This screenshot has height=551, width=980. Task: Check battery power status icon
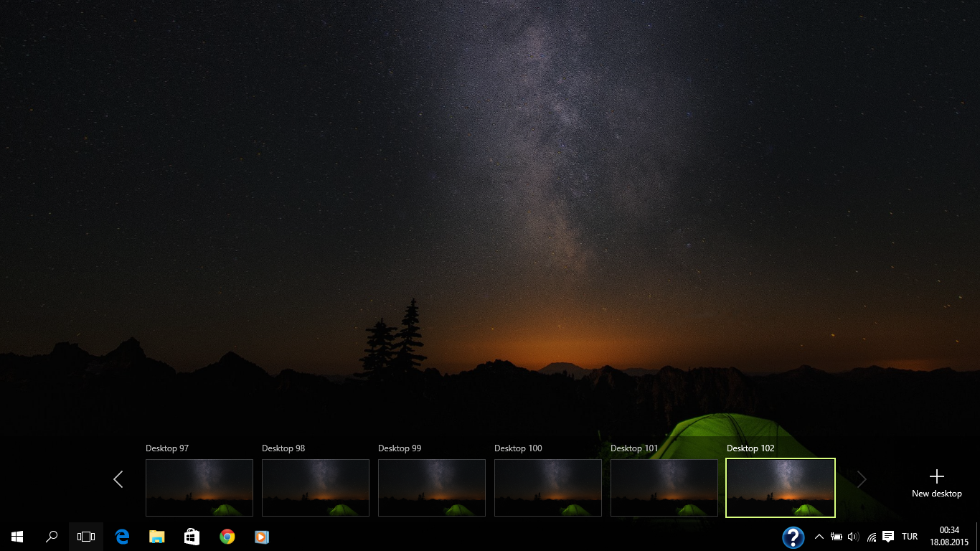pyautogui.click(x=837, y=537)
